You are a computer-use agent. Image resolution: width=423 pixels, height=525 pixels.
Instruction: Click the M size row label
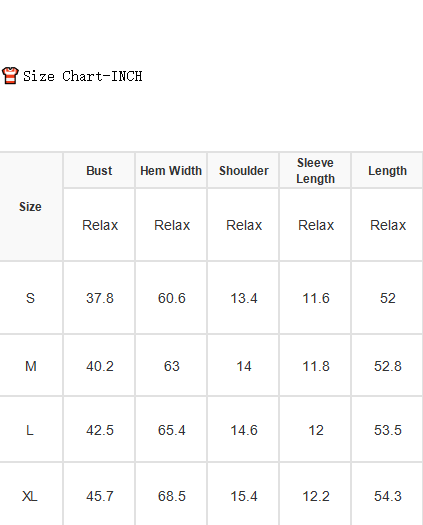30,366
